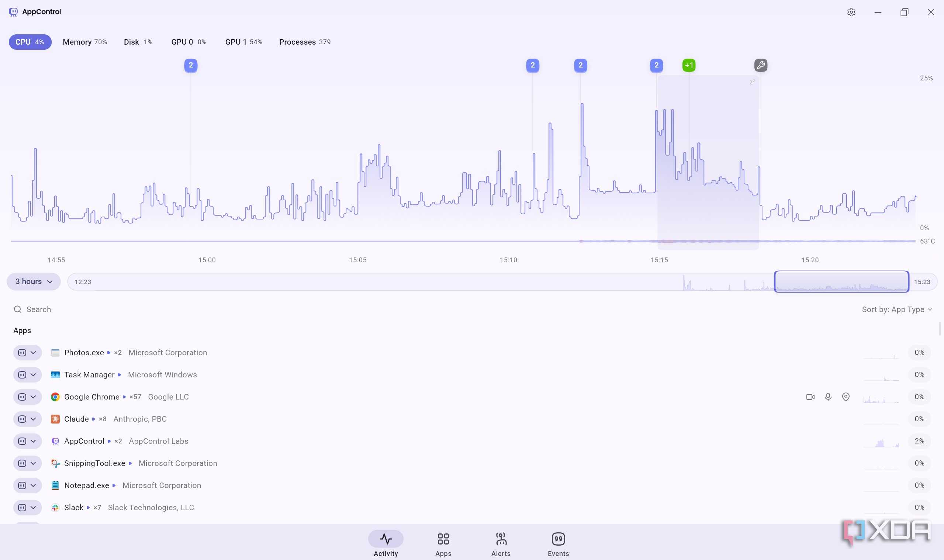944x560 pixels.
Task: Click the Photos.exe app icon
Action: (x=55, y=352)
